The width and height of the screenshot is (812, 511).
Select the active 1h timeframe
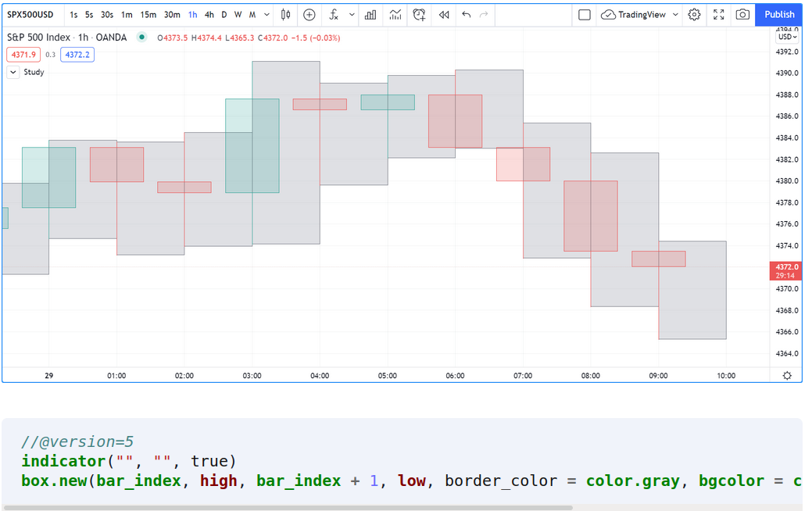tap(192, 15)
